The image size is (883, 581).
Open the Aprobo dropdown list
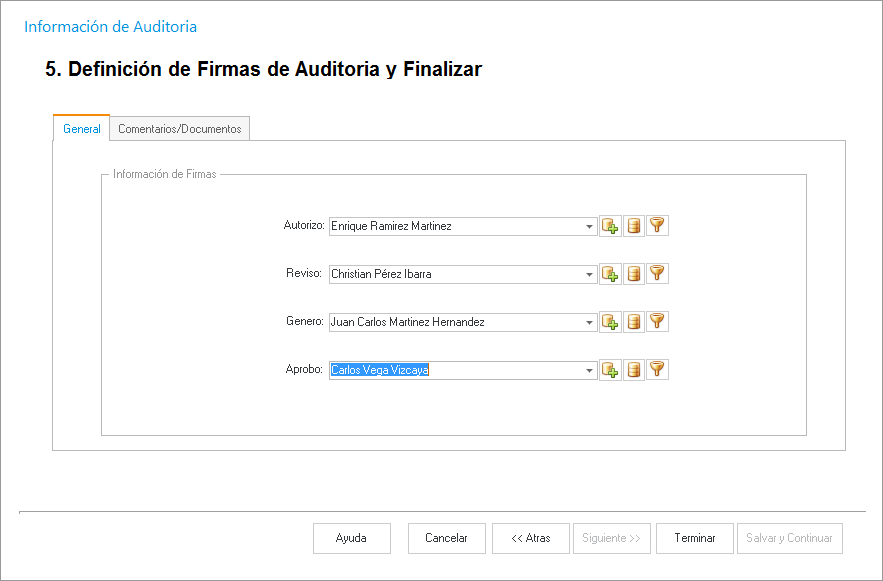pos(590,371)
